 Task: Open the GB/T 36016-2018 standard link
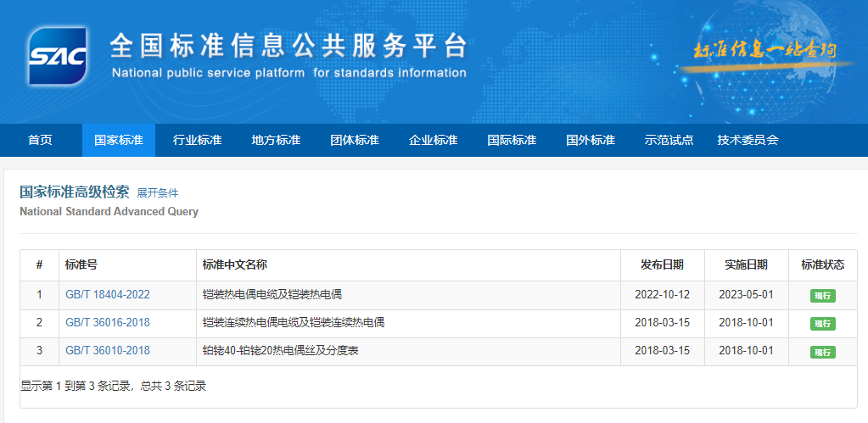[x=107, y=323]
